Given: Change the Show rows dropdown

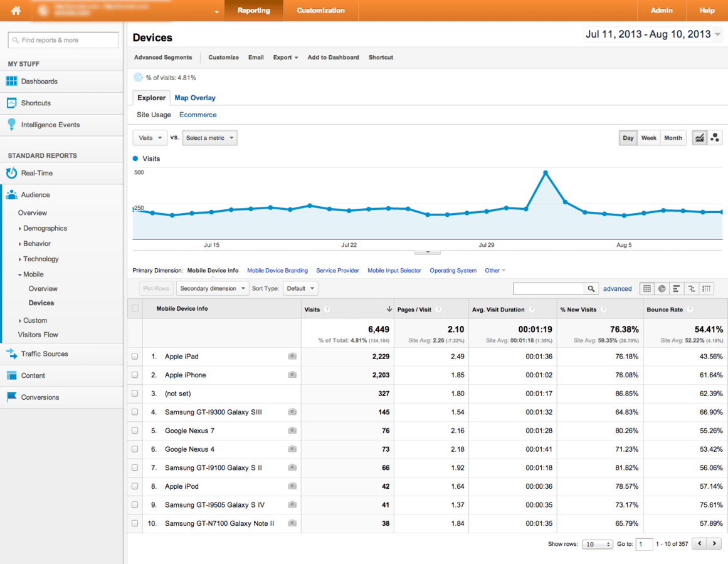Looking at the screenshot, I should pos(598,544).
